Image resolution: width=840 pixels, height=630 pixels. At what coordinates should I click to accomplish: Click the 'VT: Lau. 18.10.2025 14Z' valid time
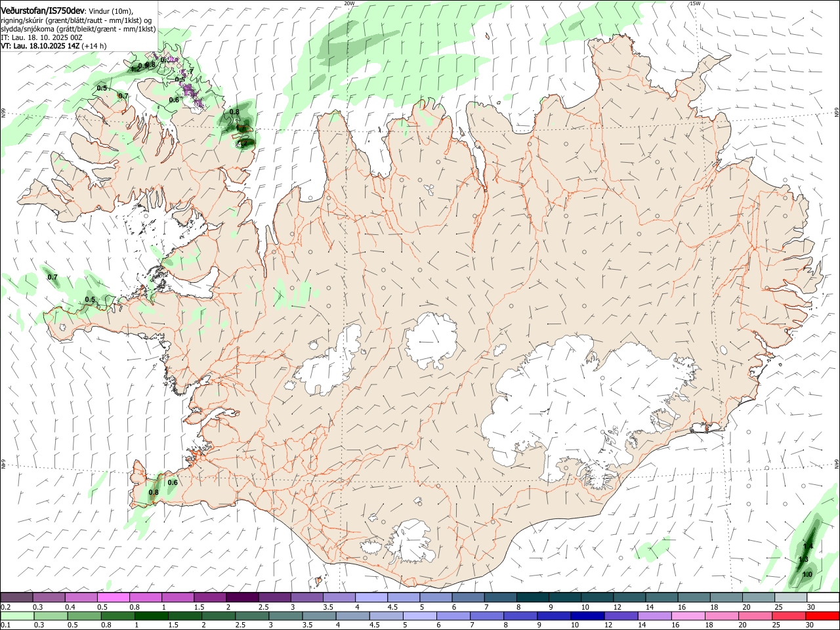(39, 46)
